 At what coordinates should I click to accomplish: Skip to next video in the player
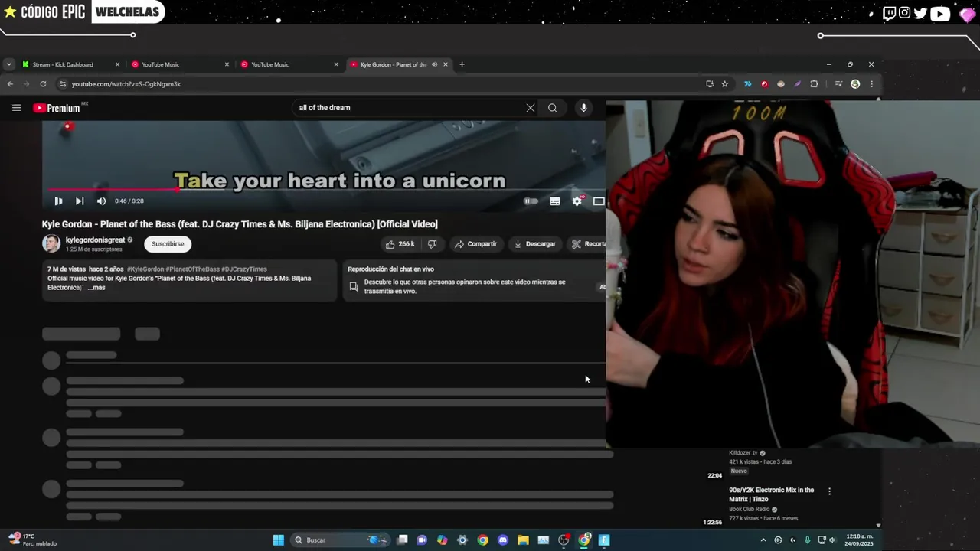tap(80, 201)
